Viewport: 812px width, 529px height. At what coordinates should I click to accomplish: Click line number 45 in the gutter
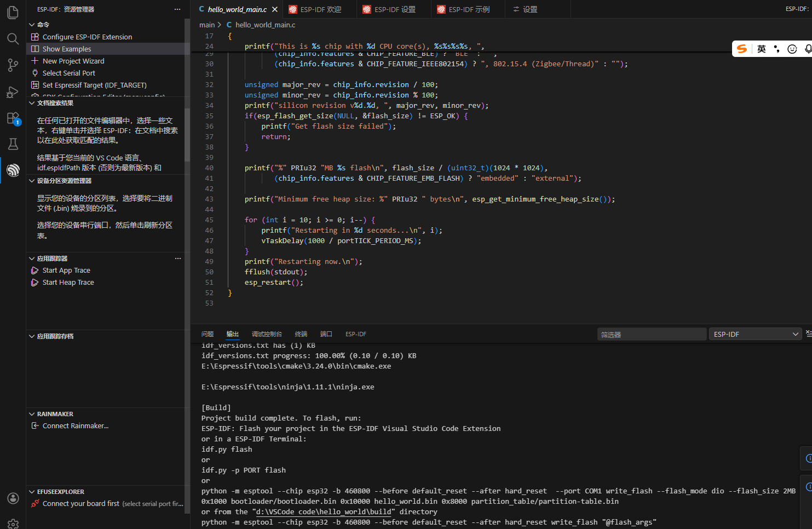click(x=209, y=220)
